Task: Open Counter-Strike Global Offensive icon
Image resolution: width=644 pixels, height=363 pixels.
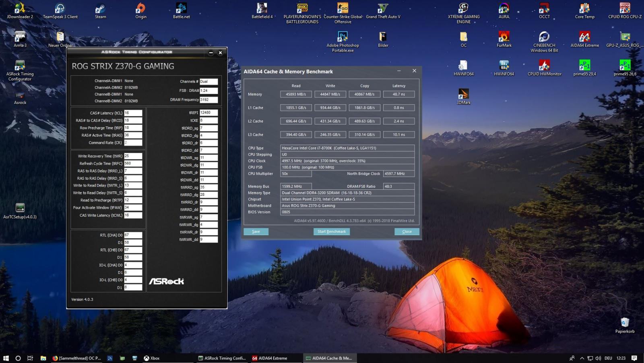Action: [343, 13]
